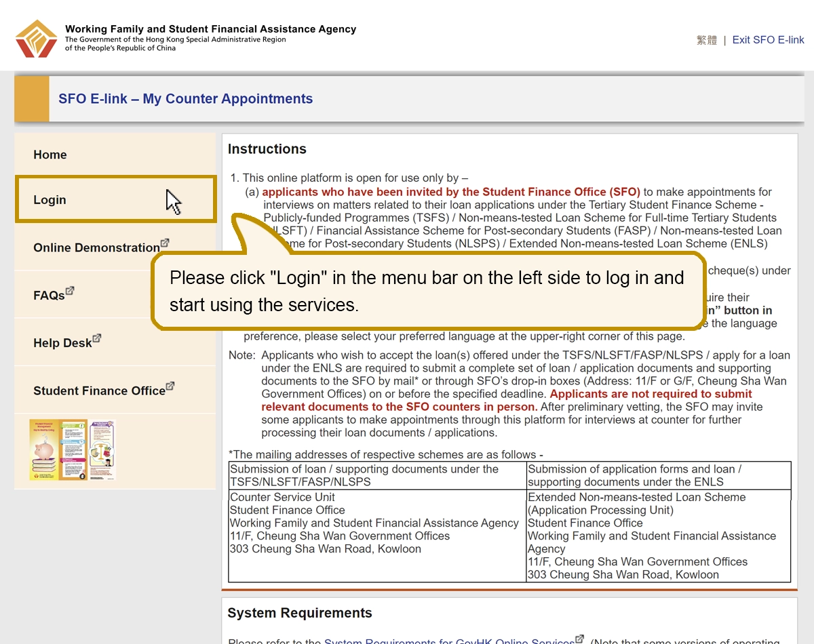Click red text "applicants who have been invited by the Student Finance Office (SFO)"
The height and width of the screenshot is (644, 814).
[451, 192]
